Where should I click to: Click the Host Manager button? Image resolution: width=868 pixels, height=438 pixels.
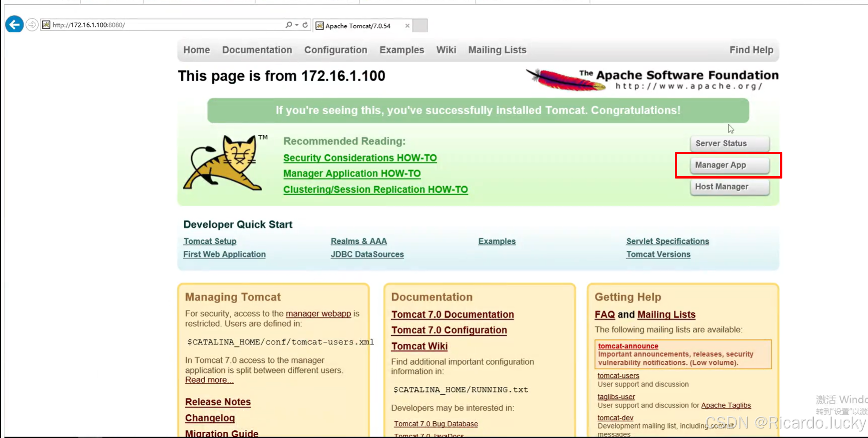(730, 187)
